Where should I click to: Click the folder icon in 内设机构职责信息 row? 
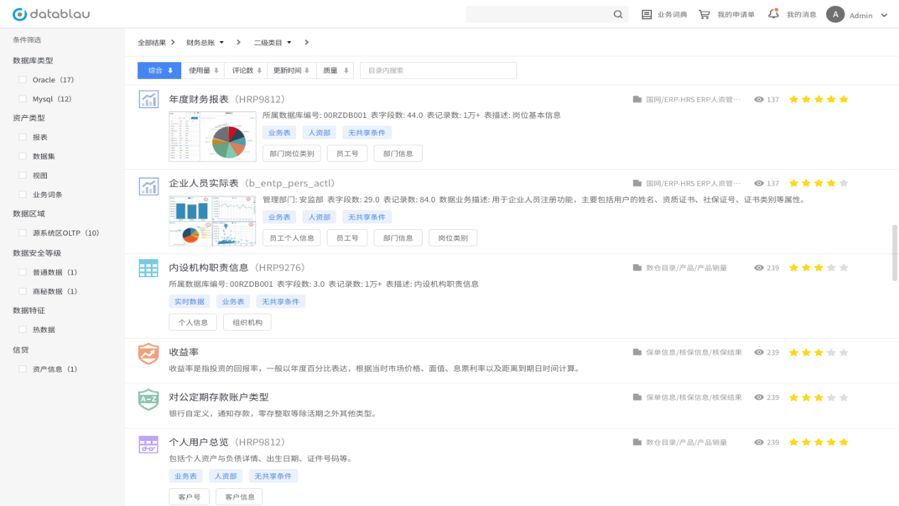tap(637, 268)
